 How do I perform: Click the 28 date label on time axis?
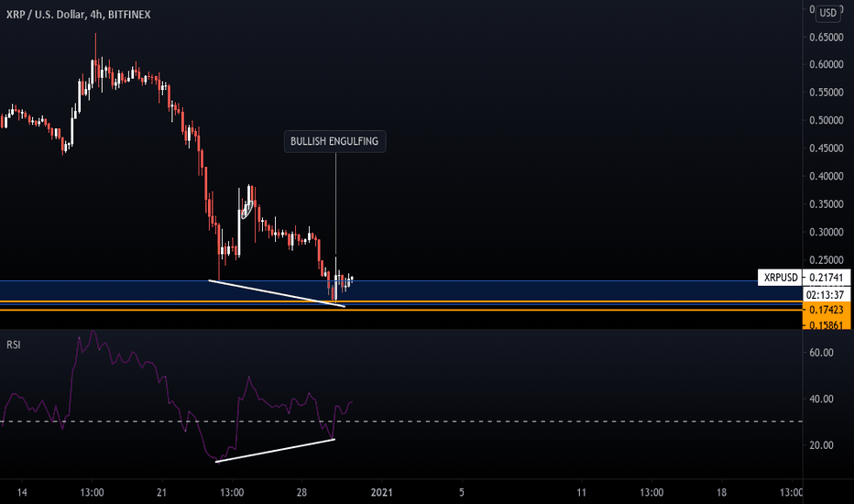point(301,493)
